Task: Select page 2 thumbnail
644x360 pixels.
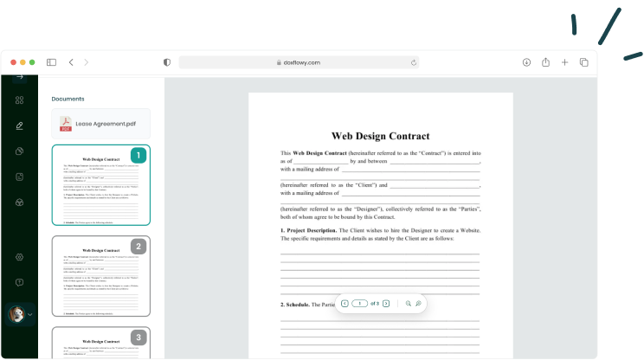Action: tap(101, 276)
